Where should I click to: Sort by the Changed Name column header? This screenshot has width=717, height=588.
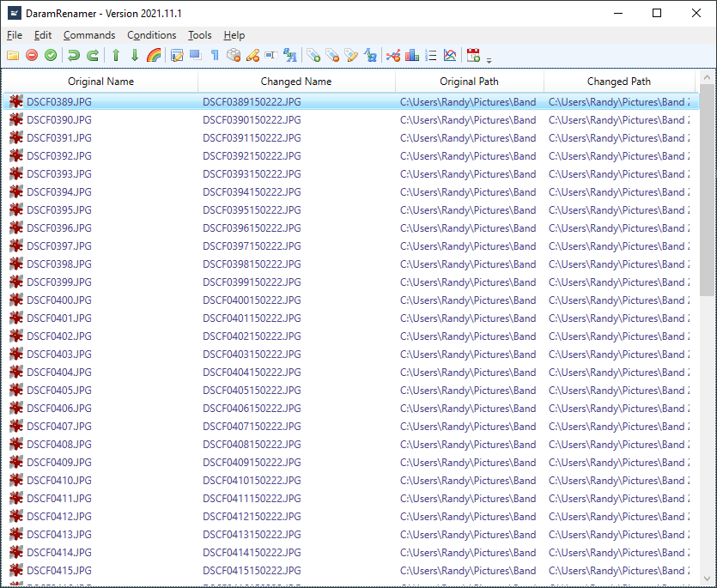tap(296, 82)
